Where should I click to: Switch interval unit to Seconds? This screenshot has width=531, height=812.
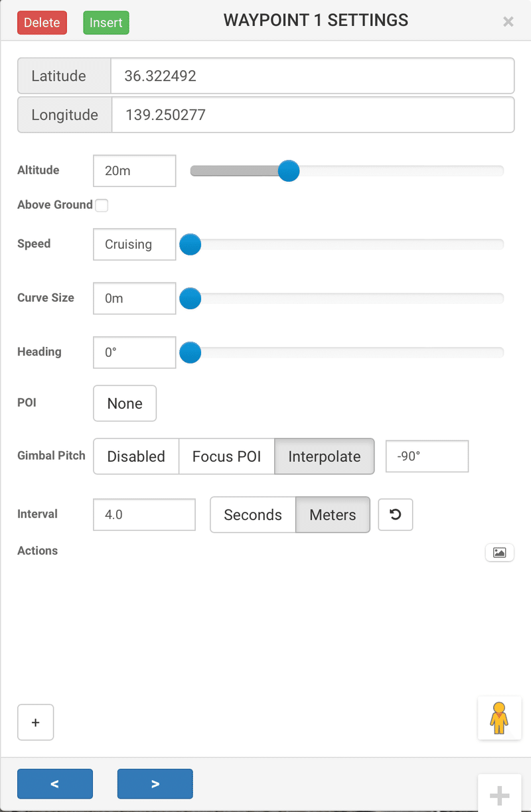[253, 515]
